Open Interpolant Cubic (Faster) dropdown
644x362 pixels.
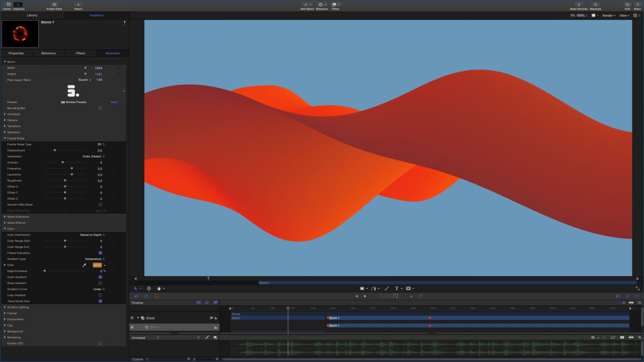(94, 156)
